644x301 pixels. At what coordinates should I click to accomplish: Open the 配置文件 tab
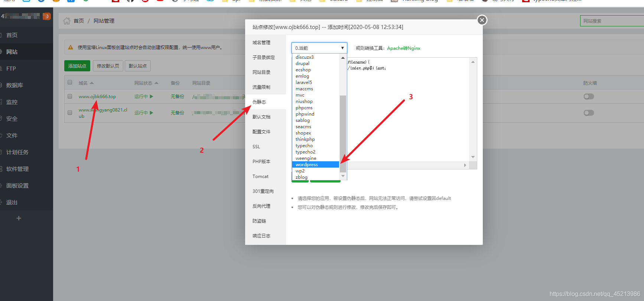(266, 132)
